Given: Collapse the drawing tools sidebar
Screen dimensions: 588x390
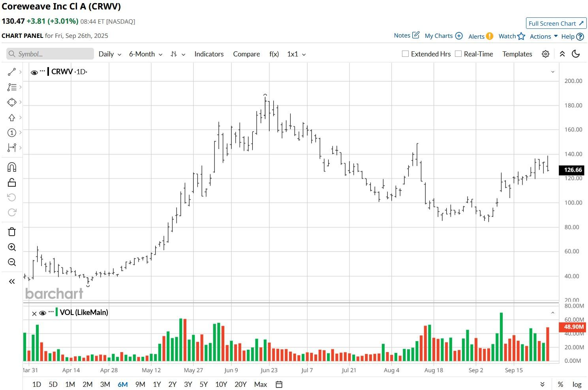Looking at the screenshot, I should point(11,281).
